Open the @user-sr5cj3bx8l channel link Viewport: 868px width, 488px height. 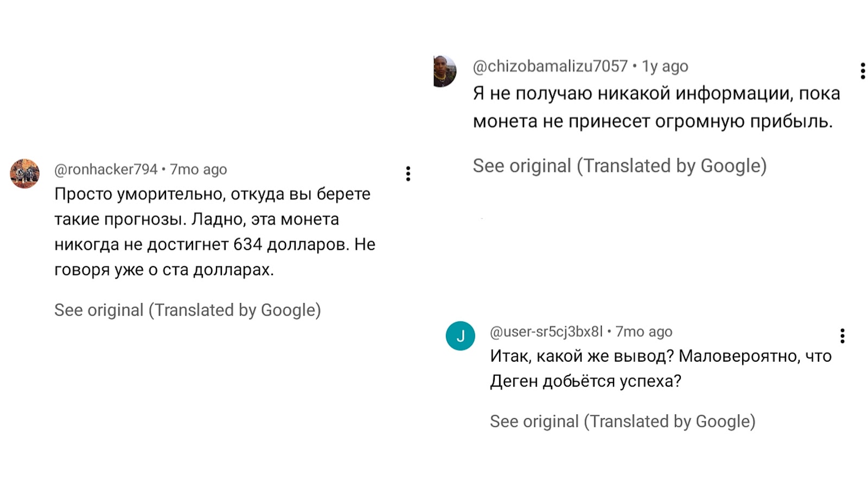click(546, 331)
